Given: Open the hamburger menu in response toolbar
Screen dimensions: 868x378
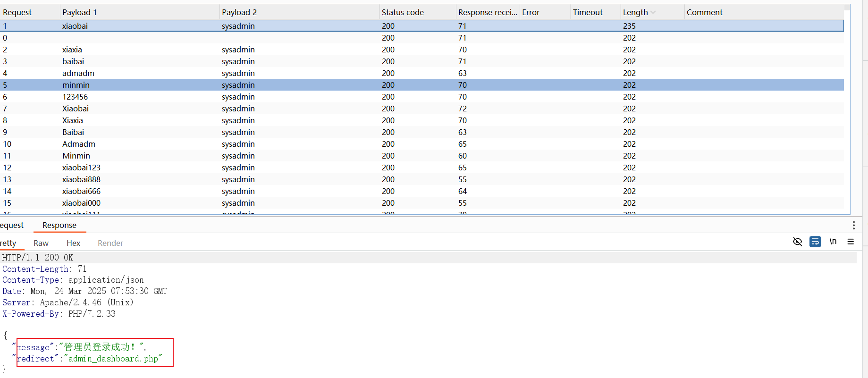Looking at the screenshot, I should (x=851, y=242).
